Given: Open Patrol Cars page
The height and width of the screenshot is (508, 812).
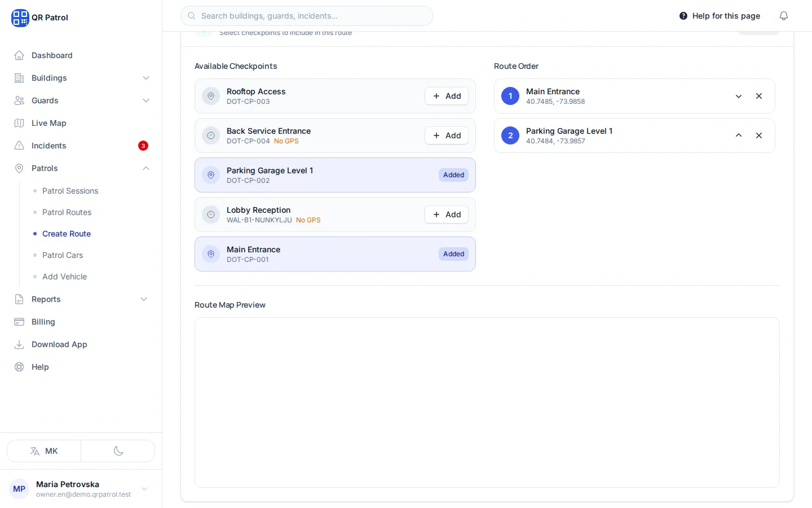Looking at the screenshot, I should click(x=63, y=255).
